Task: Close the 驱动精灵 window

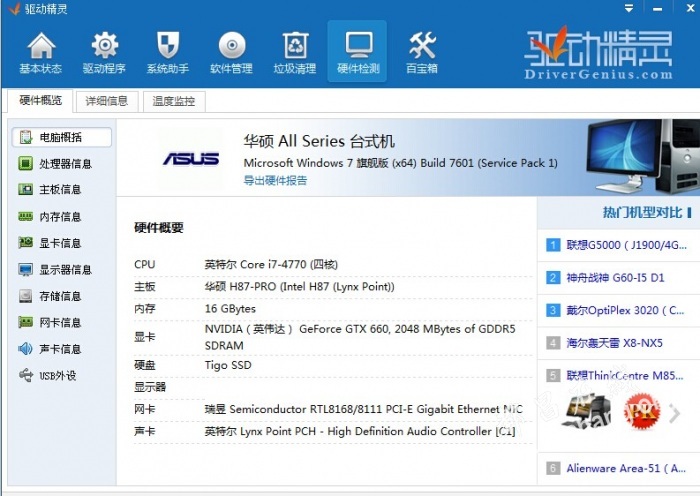Action: click(690, 8)
